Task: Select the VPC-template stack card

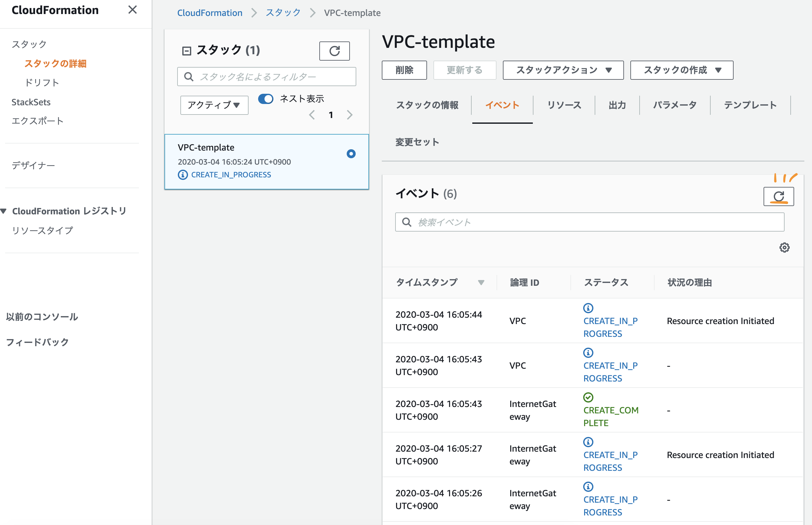Action: pyautogui.click(x=266, y=162)
